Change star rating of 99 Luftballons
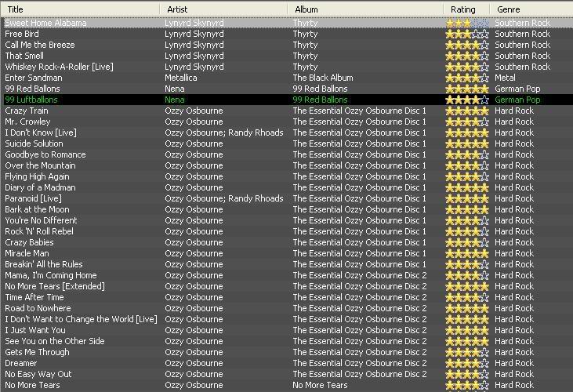 point(467,100)
